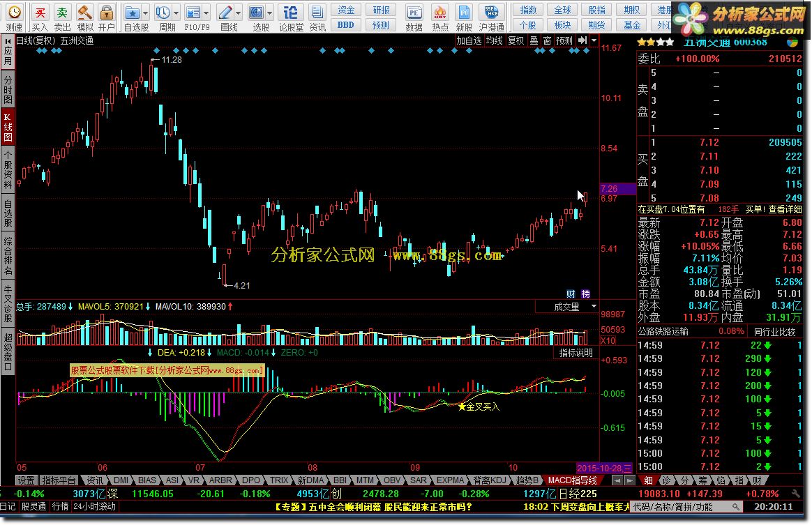Click the right scroll arrow beside indicator tabs
This screenshot has height=525, width=812.
click(x=629, y=480)
